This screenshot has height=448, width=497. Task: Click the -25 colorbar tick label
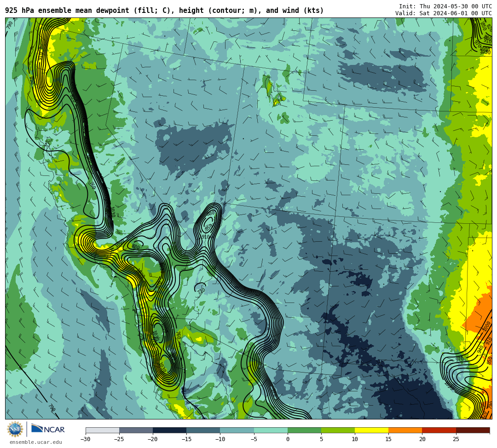[119, 439]
